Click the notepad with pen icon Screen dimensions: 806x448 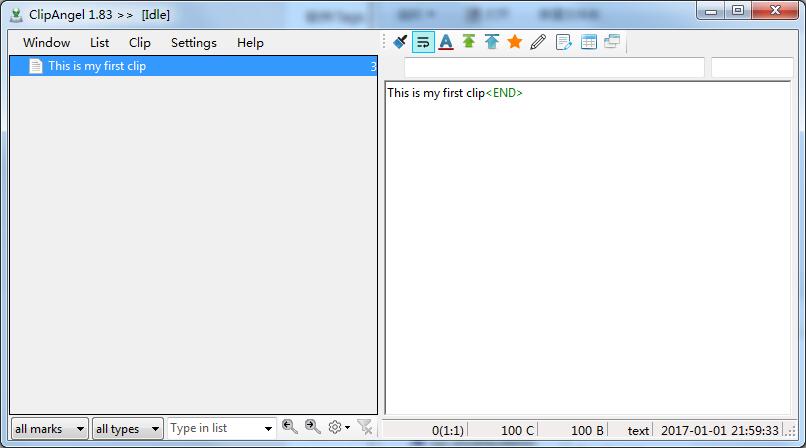563,42
